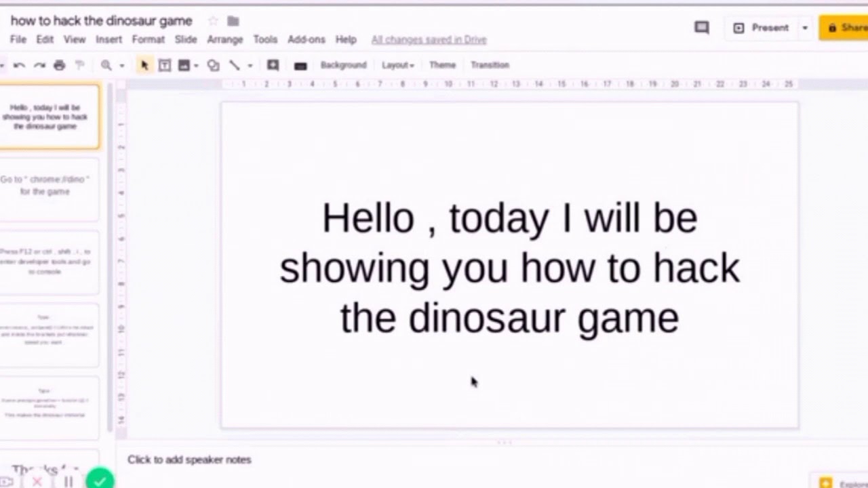Image resolution: width=868 pixels, height=488 pixels.
Task: Select the first slide thumbnail 'Hello, today'
Action: pyautogui.click(x=49, y=117)
